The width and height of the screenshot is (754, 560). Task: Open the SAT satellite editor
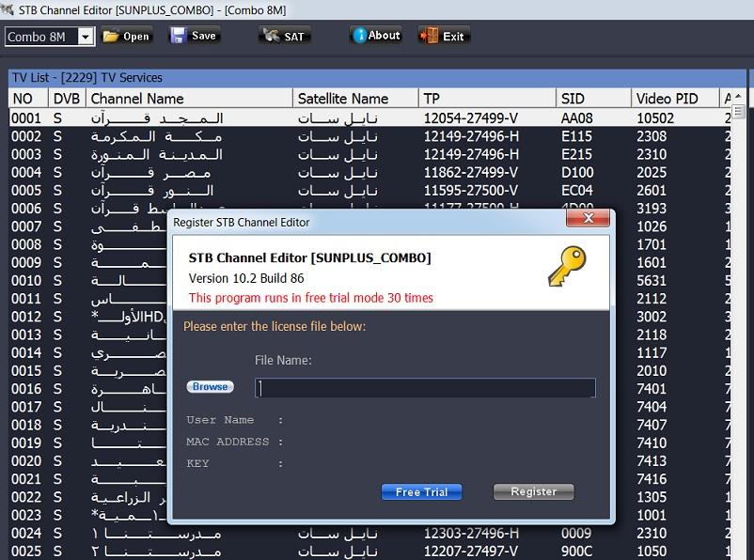pyautogui.click(x=285, y=36)
